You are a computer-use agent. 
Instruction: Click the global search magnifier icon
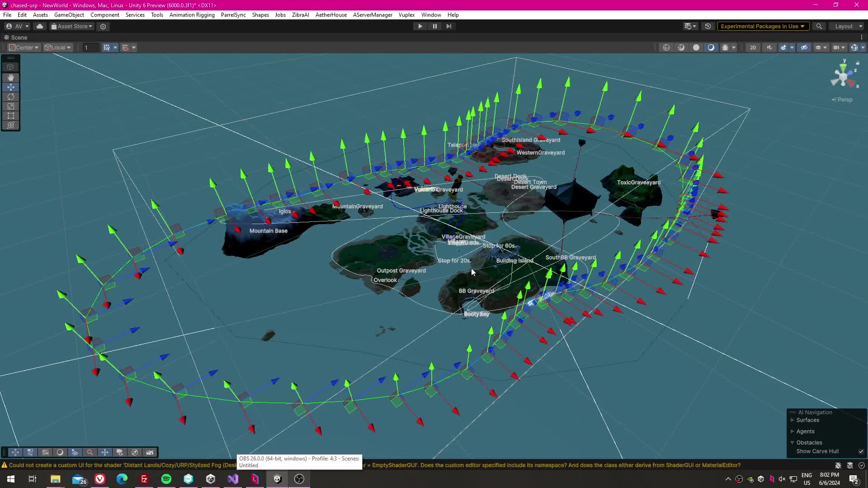(819, 26)
